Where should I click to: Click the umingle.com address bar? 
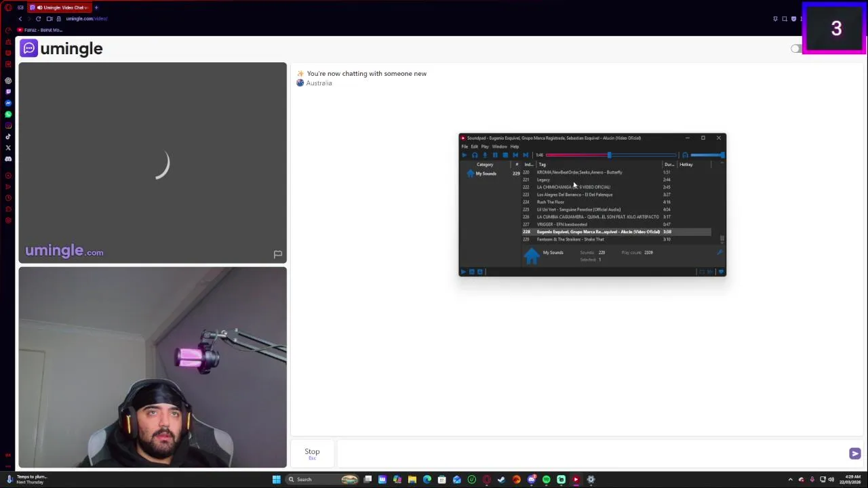pos(87,19)
